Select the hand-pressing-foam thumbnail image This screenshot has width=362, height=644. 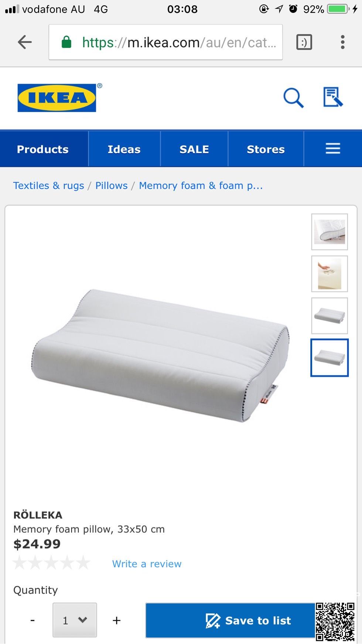(329, 274)
